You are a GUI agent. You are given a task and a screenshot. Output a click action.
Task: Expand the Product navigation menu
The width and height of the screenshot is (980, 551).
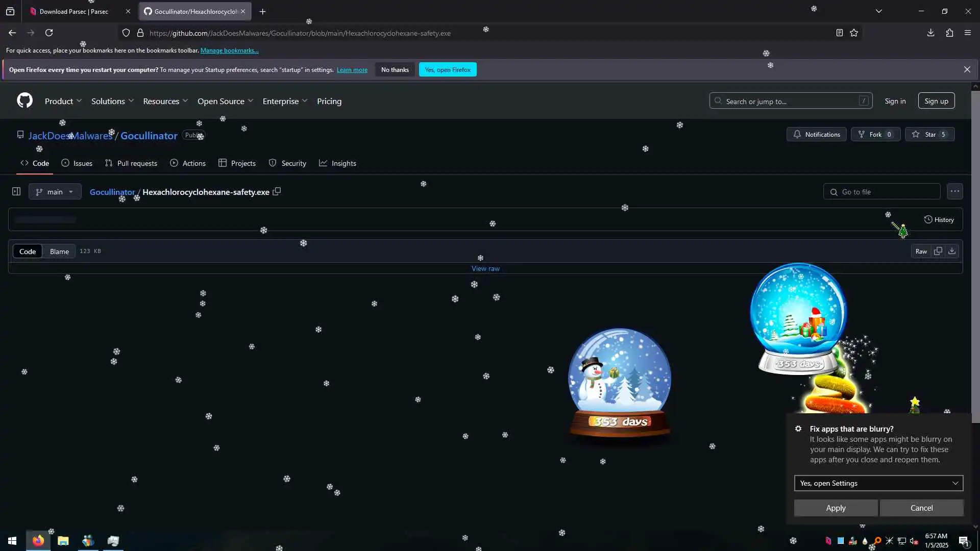coord(63,101)
